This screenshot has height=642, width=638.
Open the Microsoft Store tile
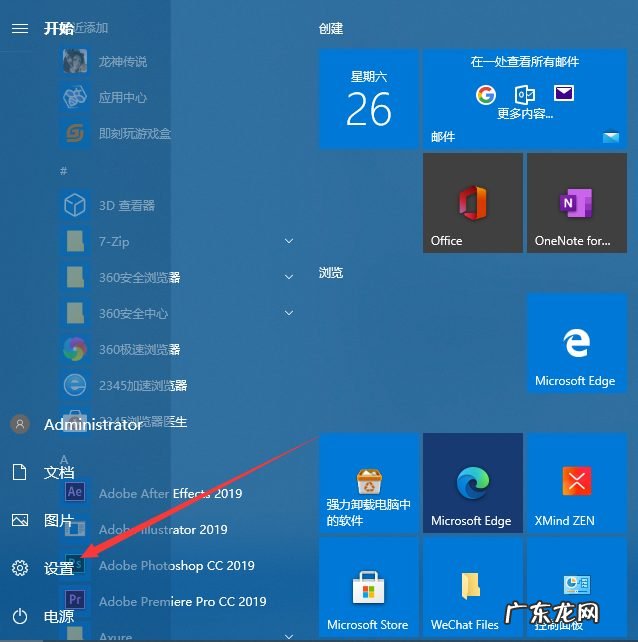pyautogui.click(x=369, y=587)
